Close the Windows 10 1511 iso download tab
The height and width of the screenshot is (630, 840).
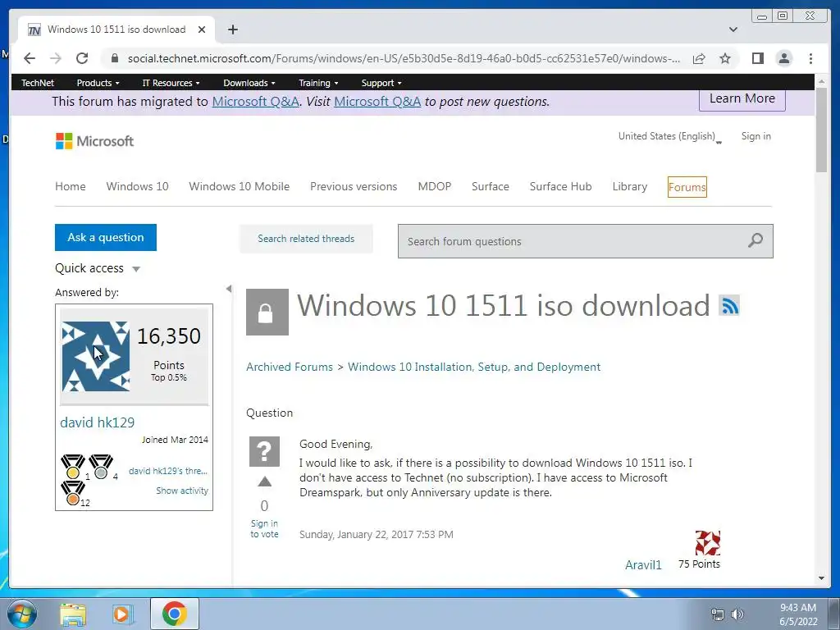[x=202, y=30]
